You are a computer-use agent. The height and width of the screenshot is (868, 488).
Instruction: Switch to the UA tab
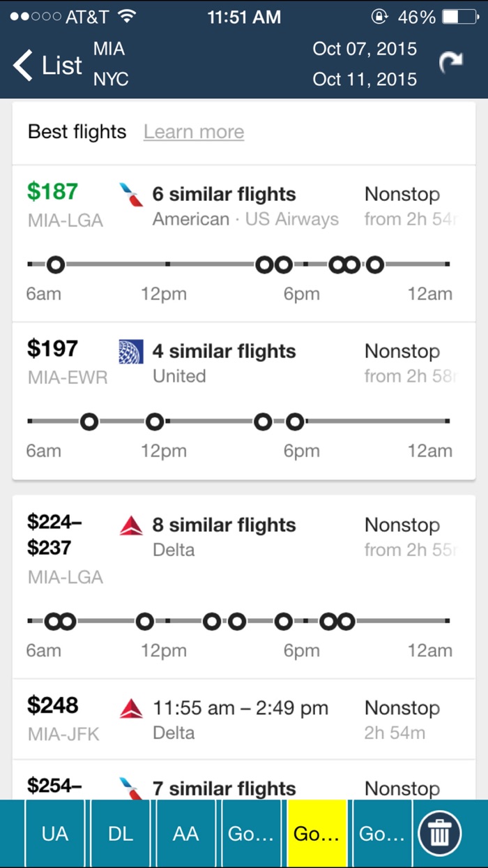click(54, 833)
